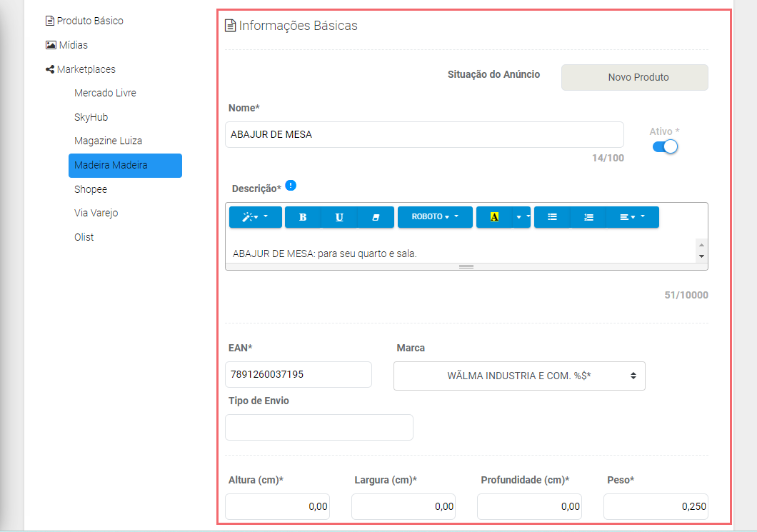Click the Informações Básicas header icon

point(230,26)
